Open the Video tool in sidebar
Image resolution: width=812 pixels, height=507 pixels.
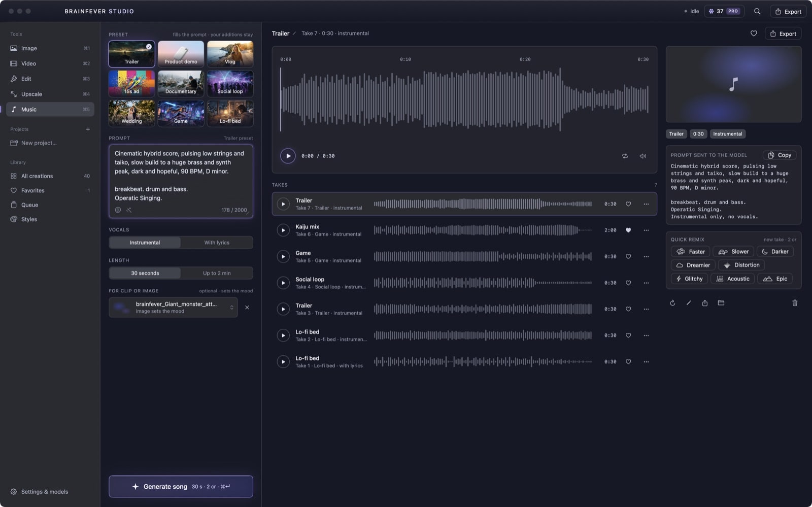click(50, 63)
